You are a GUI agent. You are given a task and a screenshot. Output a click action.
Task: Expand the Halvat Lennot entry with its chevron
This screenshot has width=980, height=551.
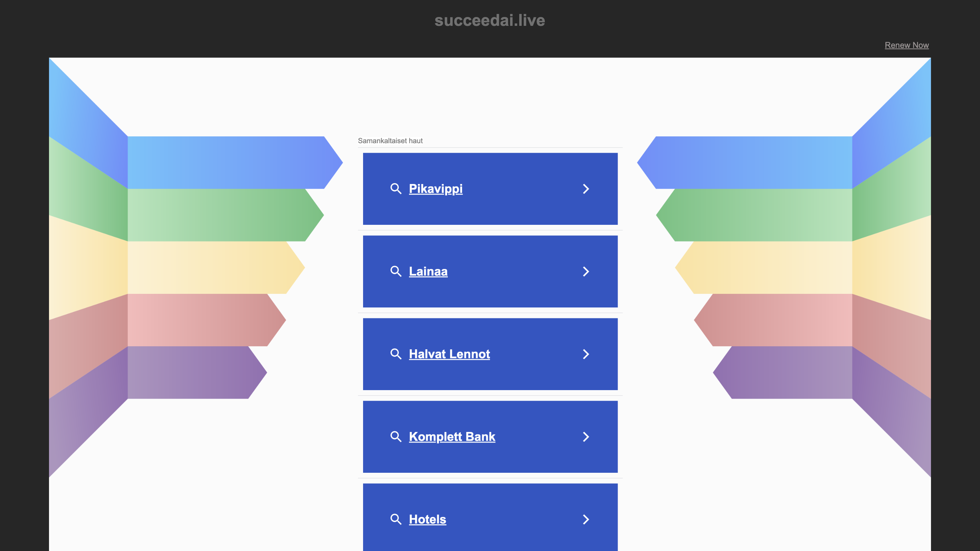pos(586,354)
